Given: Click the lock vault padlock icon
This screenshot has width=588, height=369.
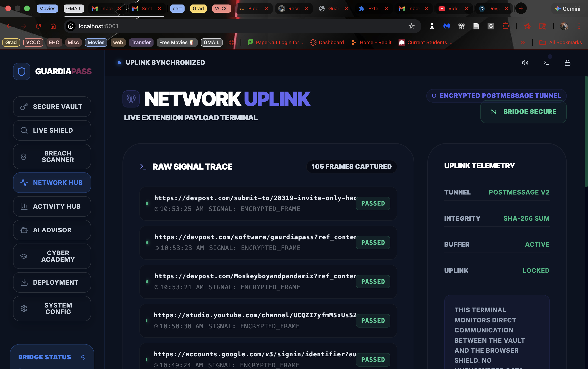Looking at the screenshot, I should click(x=567, y=63).
